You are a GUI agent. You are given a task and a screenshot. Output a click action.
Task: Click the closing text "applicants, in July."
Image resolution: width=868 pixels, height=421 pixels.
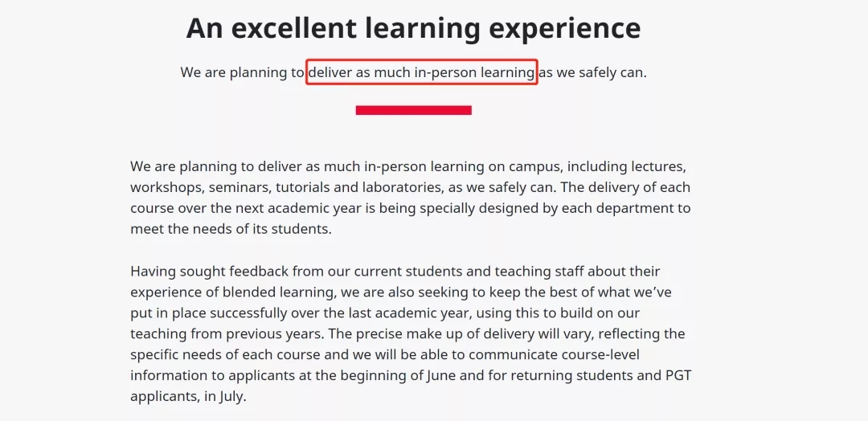[188, 397]
